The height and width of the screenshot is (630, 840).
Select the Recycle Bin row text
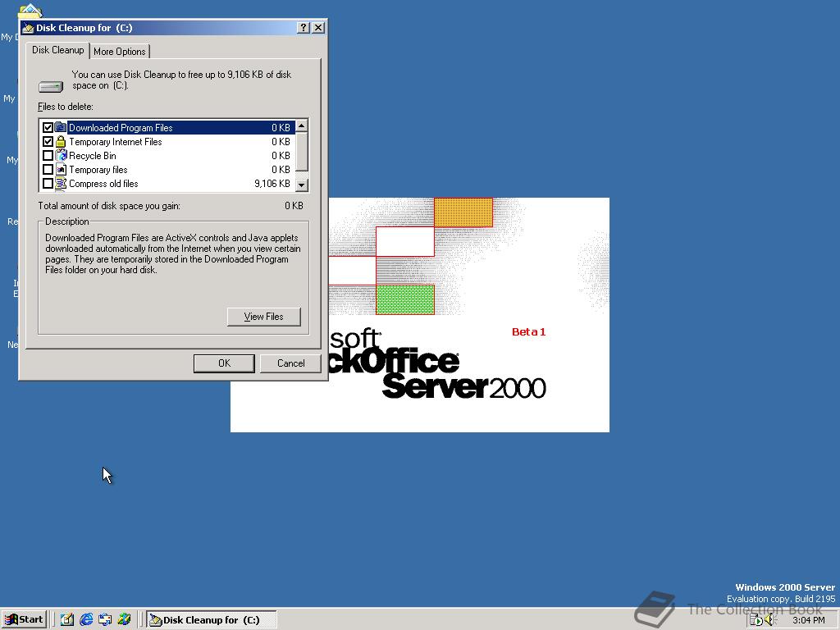(92, 155)
